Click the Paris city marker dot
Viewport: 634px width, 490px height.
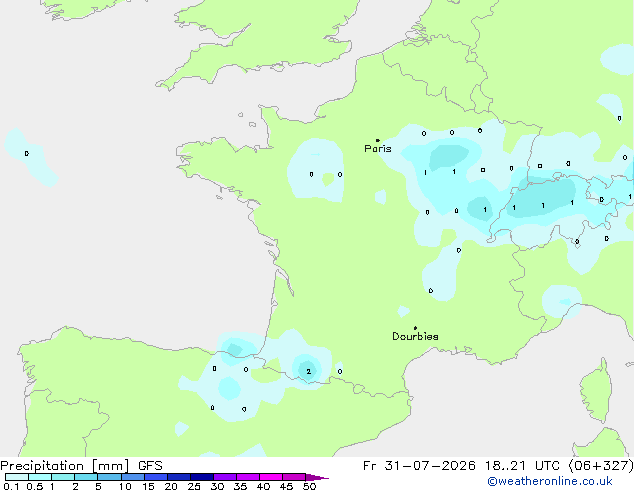(x=378, y=140)
